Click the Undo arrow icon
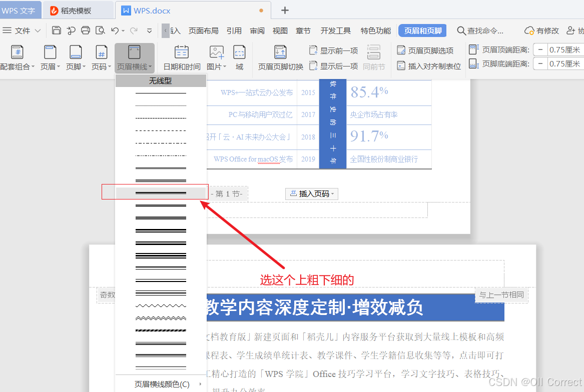This screenshot has width=584, height=392. click(x=115, y=30)
